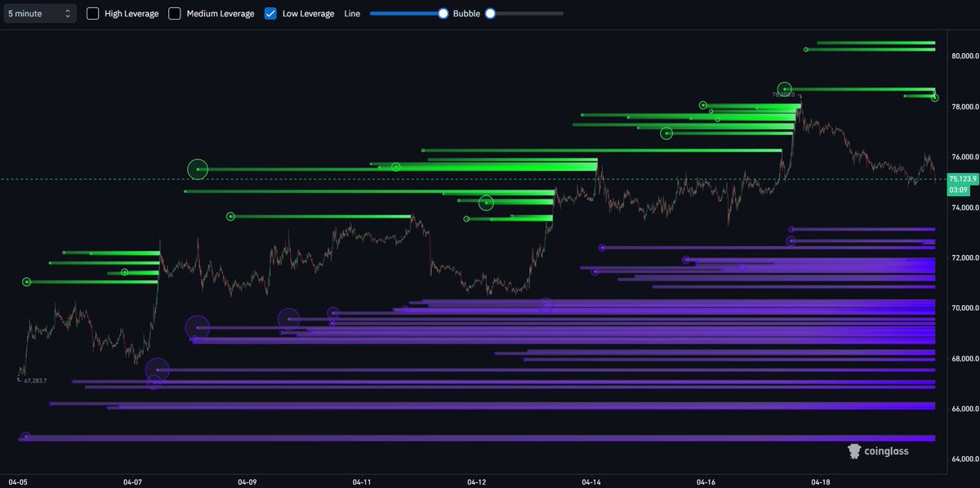This screenshot has height=488, width=980.
Task: Adjust the Bubble slider handle
Action: (490, 13)
